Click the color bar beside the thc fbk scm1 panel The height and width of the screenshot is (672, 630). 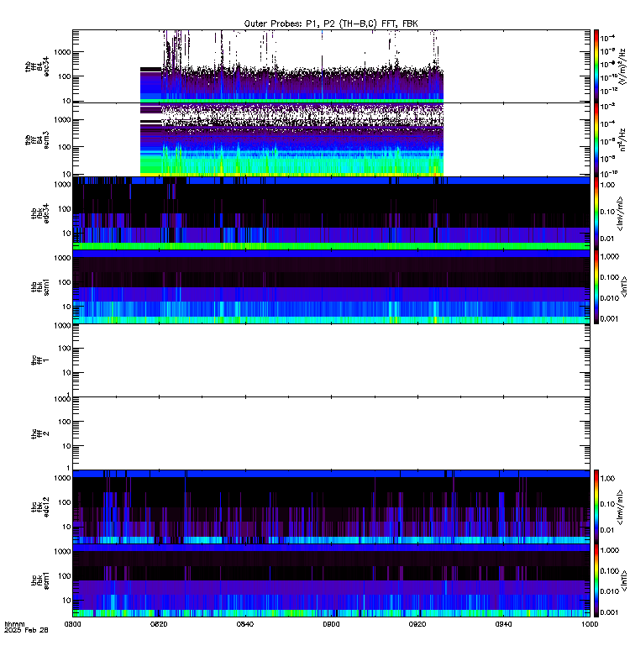point(596,580)
